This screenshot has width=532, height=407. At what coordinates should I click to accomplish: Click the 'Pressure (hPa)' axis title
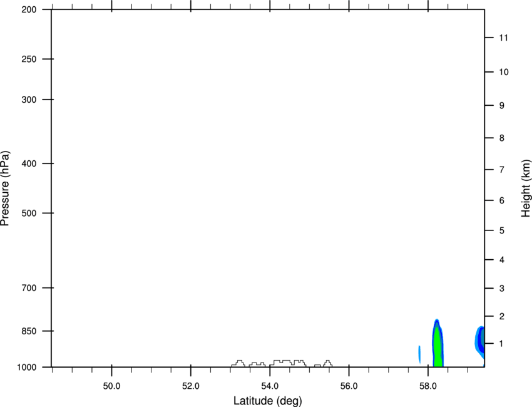pos(5,188)
